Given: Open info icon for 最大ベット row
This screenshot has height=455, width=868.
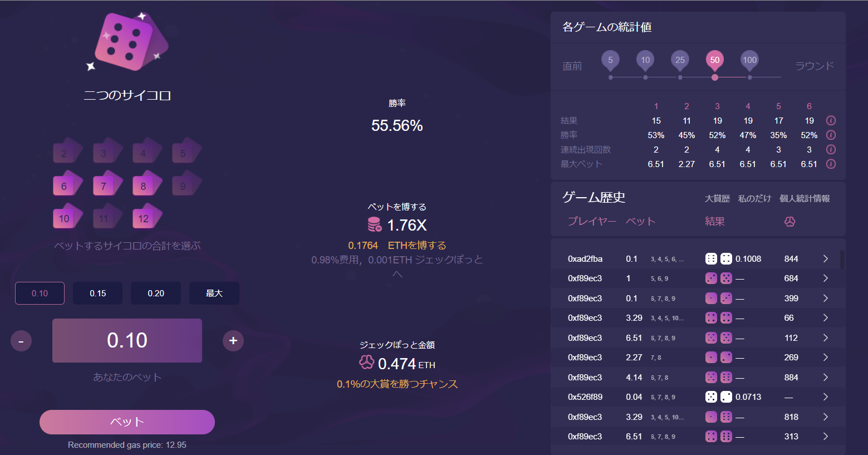Looking at the screenshot, I should [x=831, y=164].
